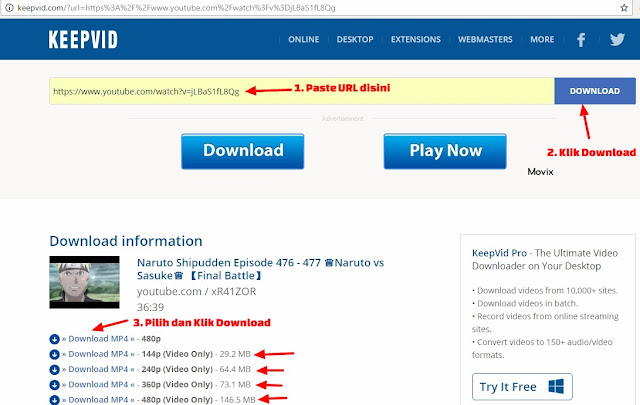This screenshot has height=405, width=640.
Task: Bookmark page with the star icon
Action: [x=624, y=8]
